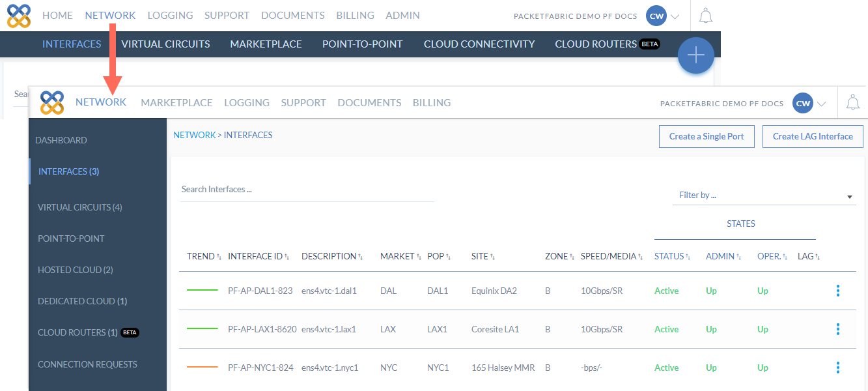Image resolution: width=868 pixels, height=391 pixels.
Task: Open actions menu for PF-AP-DAL1-823 row
Action: [x=838, y=291]
